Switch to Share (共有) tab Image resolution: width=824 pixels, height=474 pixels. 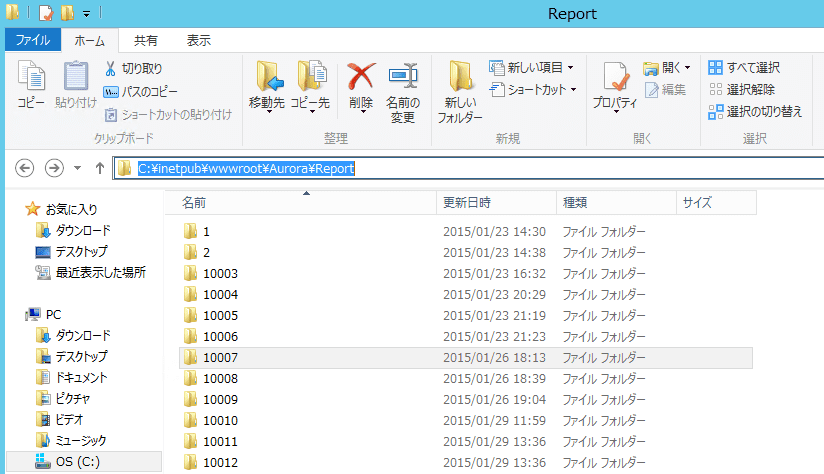(x=146, y=40)
